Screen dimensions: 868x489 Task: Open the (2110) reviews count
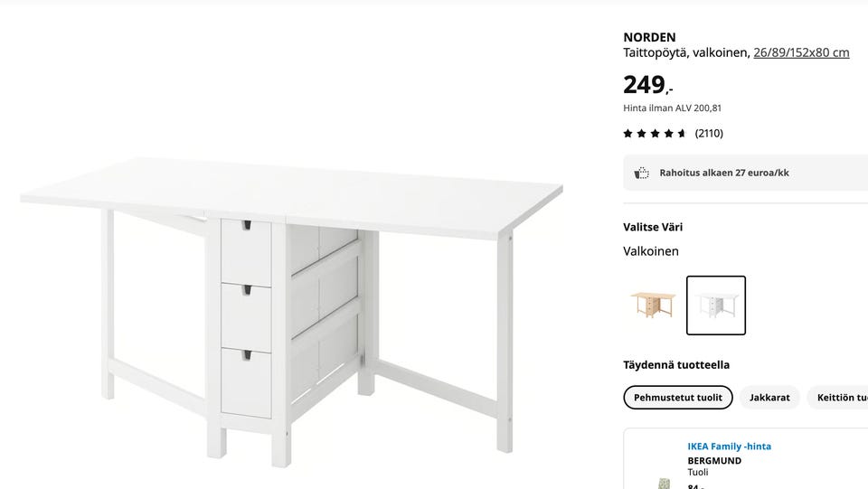click(709, 133)
